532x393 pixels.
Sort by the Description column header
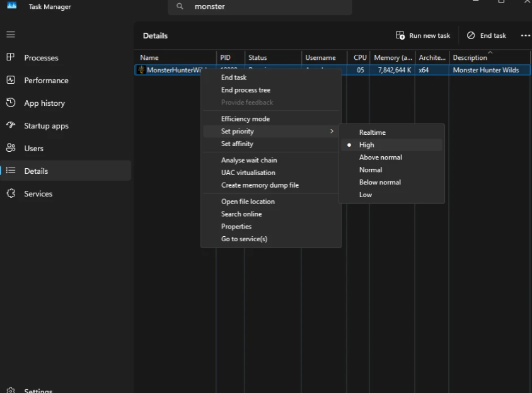pyautogui.click(x=470, y=57)
